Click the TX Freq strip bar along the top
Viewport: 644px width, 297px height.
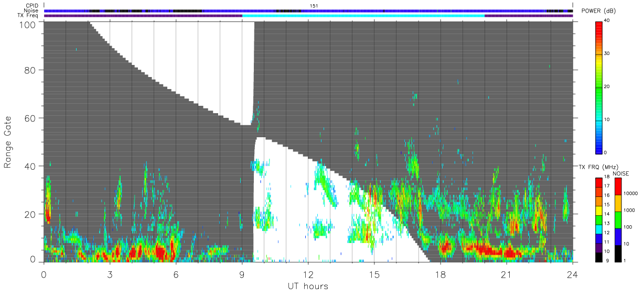[x=308, y=16]
